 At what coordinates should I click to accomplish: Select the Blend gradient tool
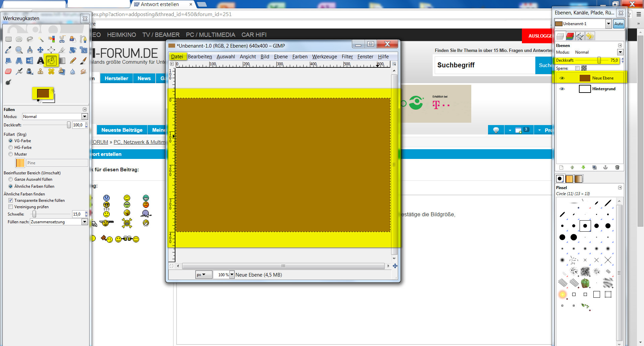click(x=62, y=61)
